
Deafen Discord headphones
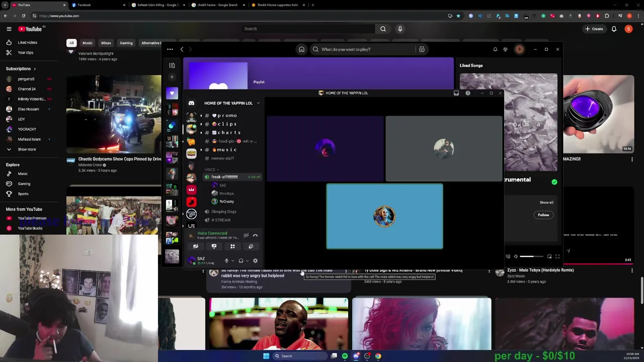pyautogui.click(x=240, y=260)
